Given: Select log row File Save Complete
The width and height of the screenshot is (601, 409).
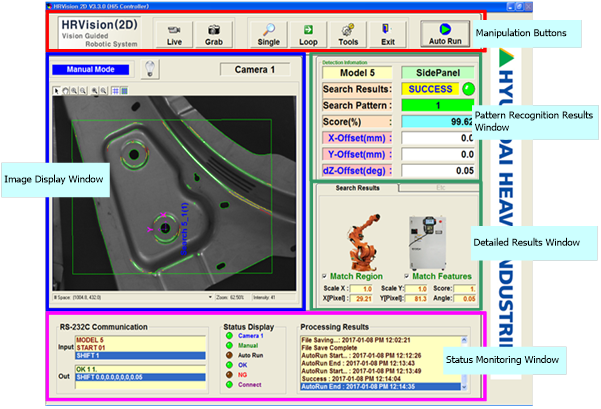Looking at the screenshot, I should 381,348.
